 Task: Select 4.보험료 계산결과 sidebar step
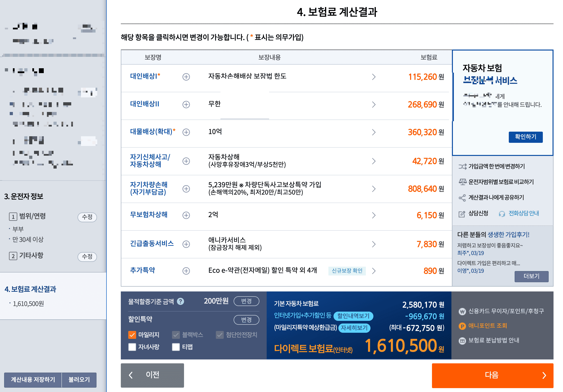30,289
